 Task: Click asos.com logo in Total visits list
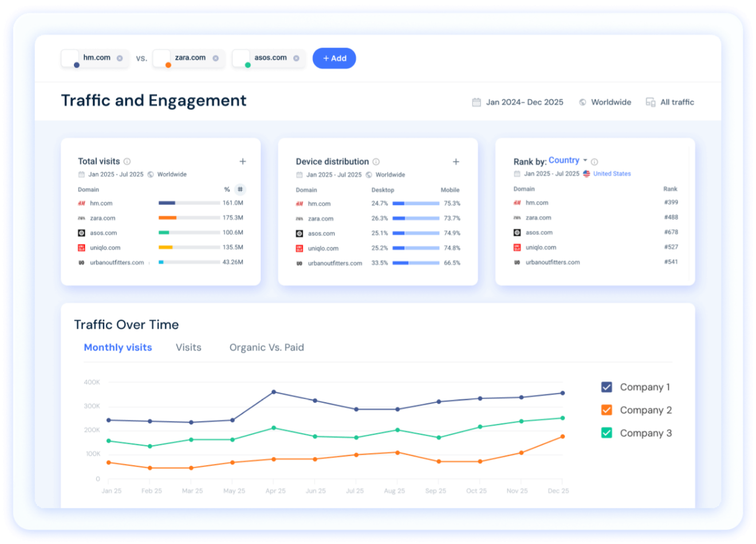pos(81,233)
